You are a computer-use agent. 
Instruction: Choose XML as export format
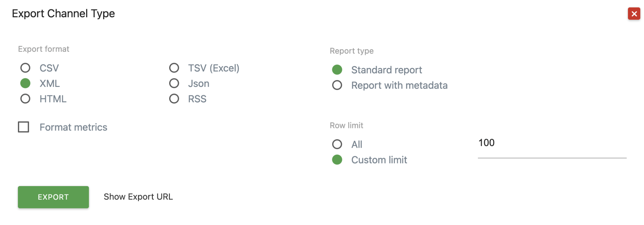(25, 83)
